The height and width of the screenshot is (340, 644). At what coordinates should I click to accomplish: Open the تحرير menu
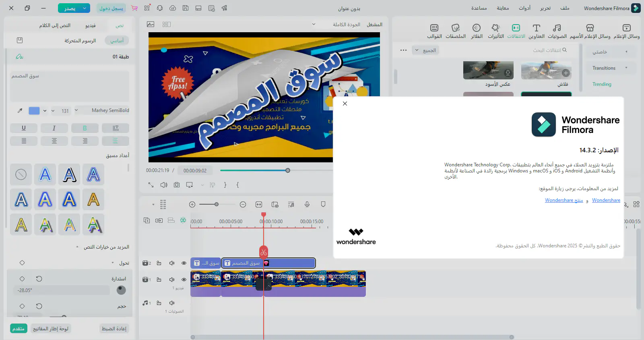click(x=545, y=8)
